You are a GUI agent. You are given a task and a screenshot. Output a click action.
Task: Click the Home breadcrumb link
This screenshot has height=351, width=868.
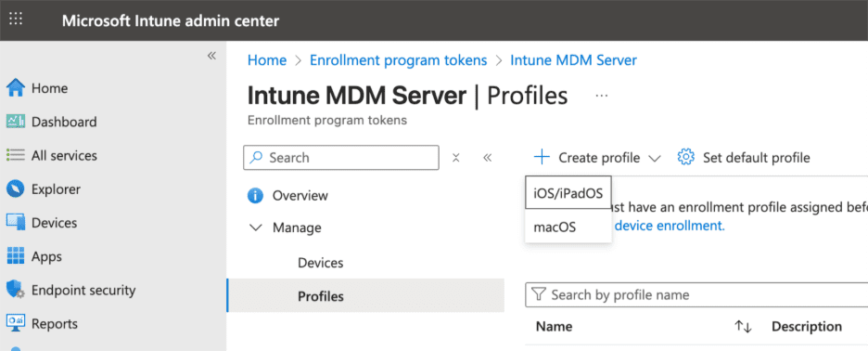pyautogui.click(x=267, y=59)
